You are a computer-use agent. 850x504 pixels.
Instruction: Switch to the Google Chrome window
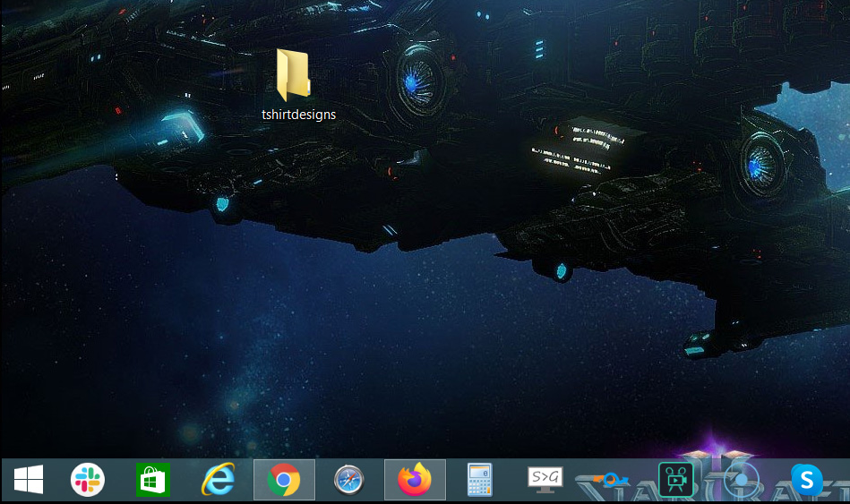pyautogui.click(x=284, y=482)
